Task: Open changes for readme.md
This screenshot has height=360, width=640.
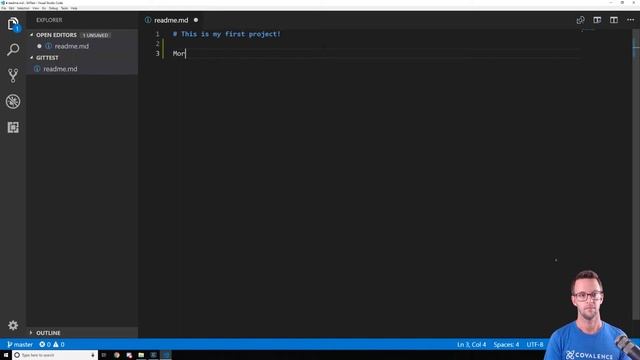Action: coord(580,20)
